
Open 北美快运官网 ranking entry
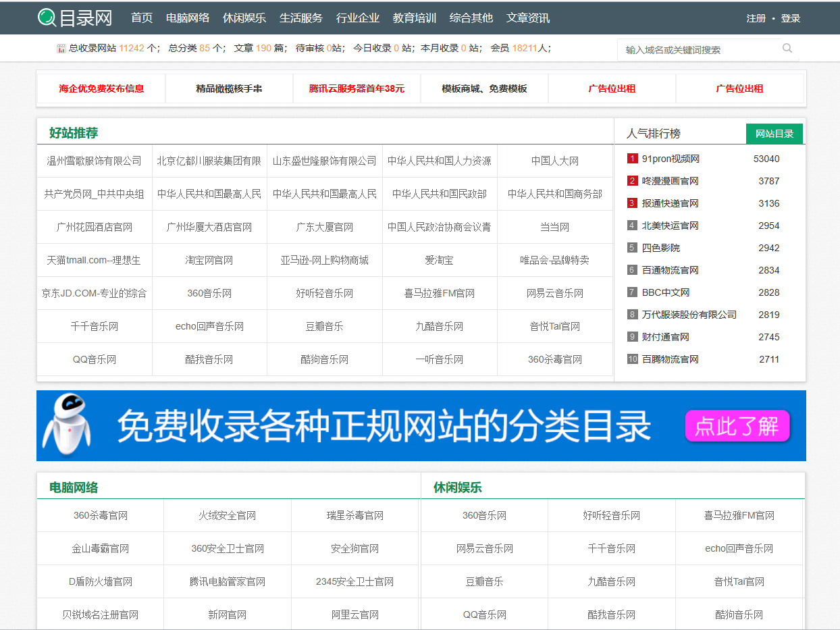(670, 226)
